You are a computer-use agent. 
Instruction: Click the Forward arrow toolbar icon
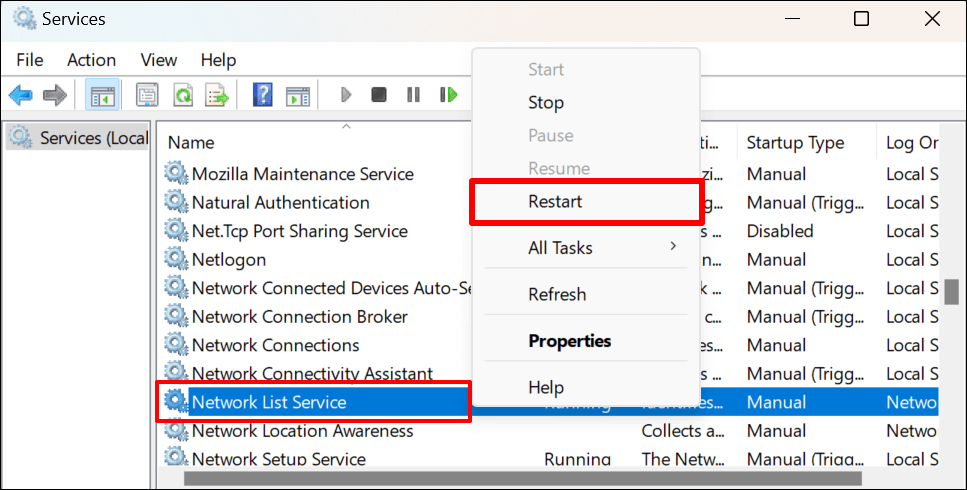click(54, 95)
